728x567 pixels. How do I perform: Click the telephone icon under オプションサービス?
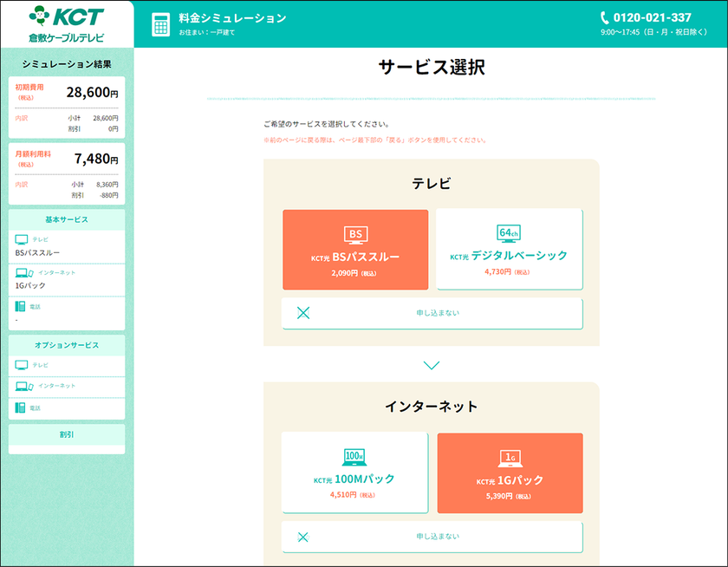(x=21, y=407)
